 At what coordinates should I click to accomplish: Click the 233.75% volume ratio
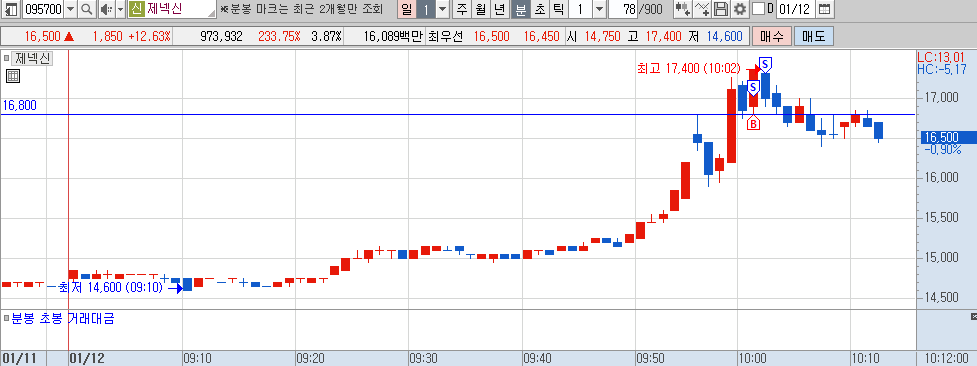tap(279, 36)
